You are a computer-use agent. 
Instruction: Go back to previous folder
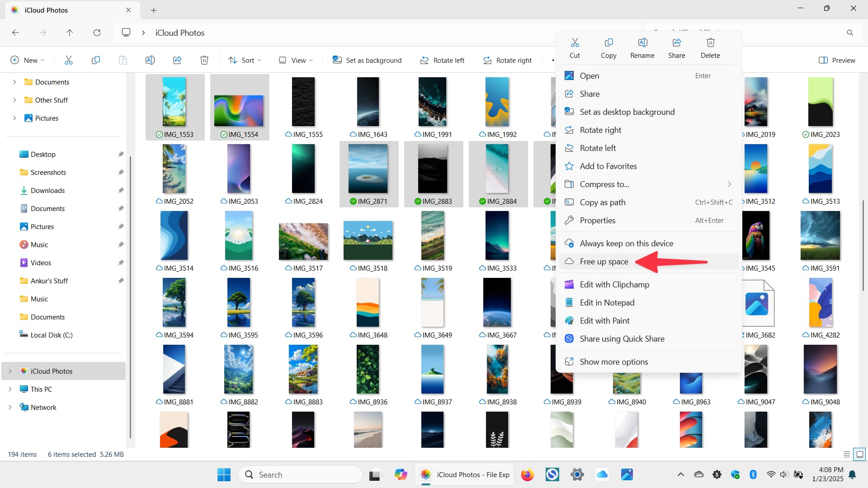[x=15, y=33]
